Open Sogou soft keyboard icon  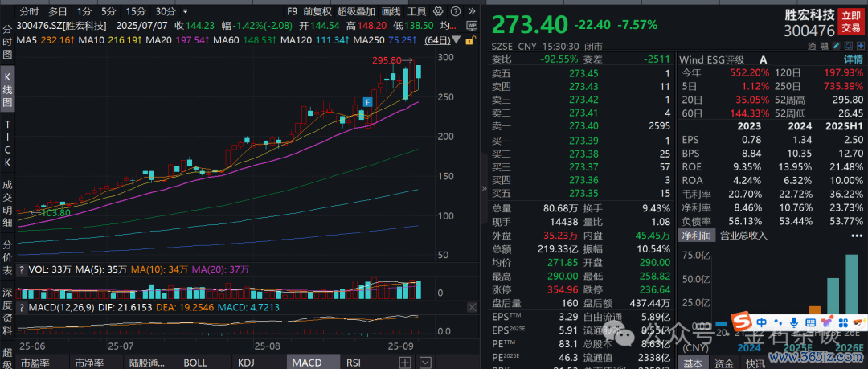click(810, 322)
